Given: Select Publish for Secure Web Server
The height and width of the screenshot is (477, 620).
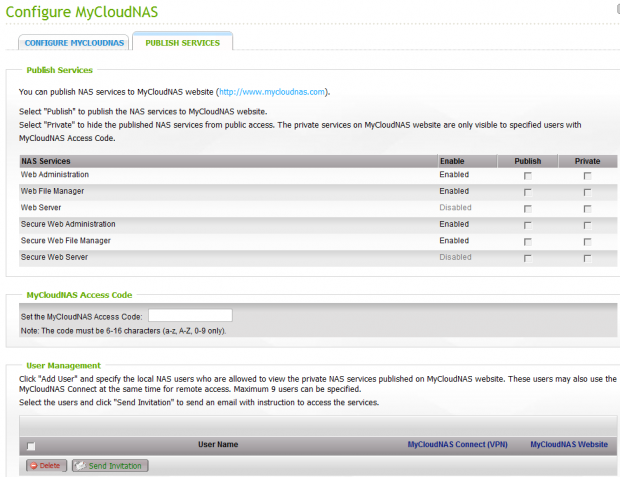Looking at the screenshot, I should point(527,258).
